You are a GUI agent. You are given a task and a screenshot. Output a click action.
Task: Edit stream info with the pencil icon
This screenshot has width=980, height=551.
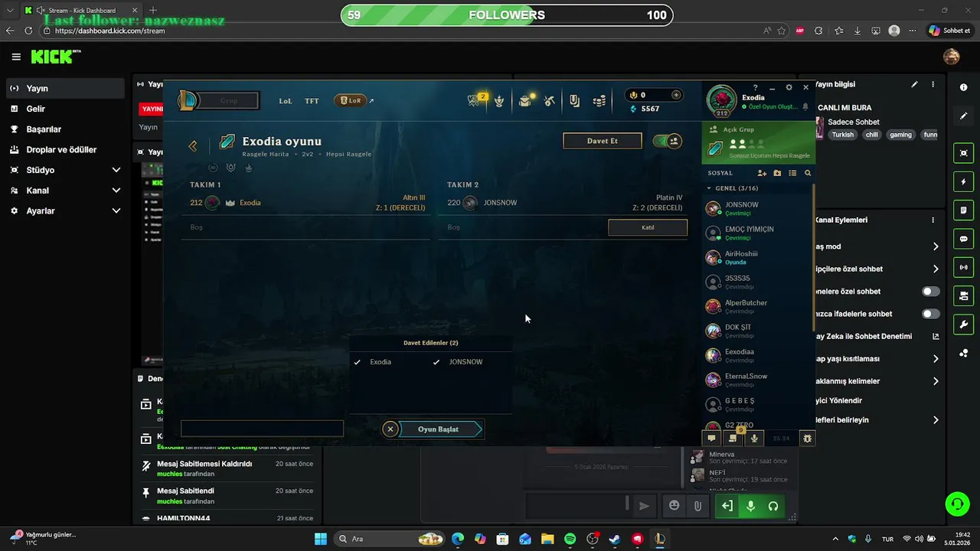pos(914,84)
